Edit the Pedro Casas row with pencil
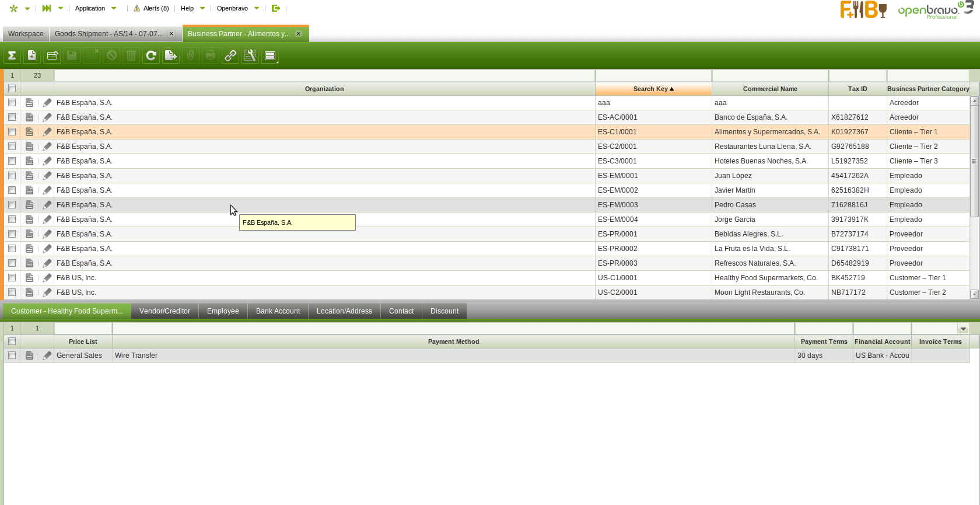This screenshot has height=505, width=980. [47, 205]
